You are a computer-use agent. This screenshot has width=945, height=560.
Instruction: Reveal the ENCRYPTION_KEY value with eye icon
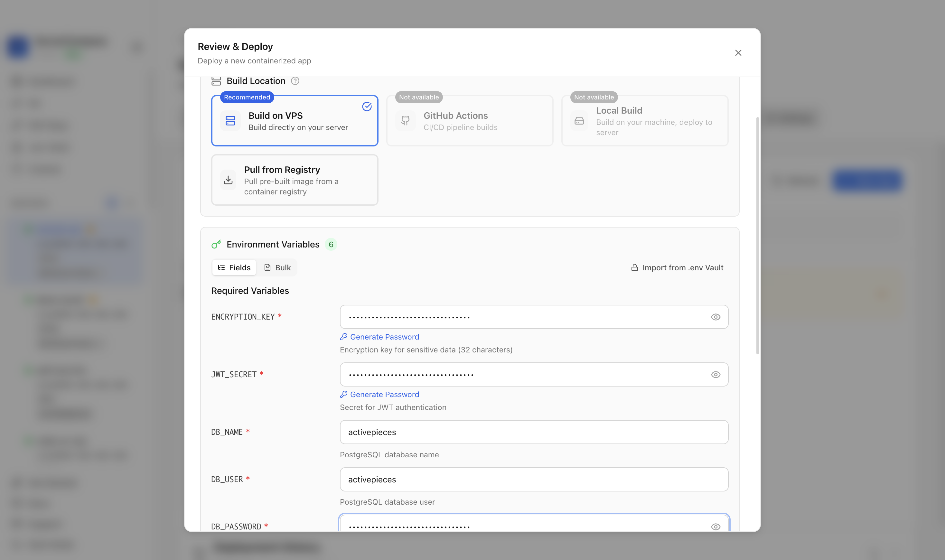click(x=716, y=317)
